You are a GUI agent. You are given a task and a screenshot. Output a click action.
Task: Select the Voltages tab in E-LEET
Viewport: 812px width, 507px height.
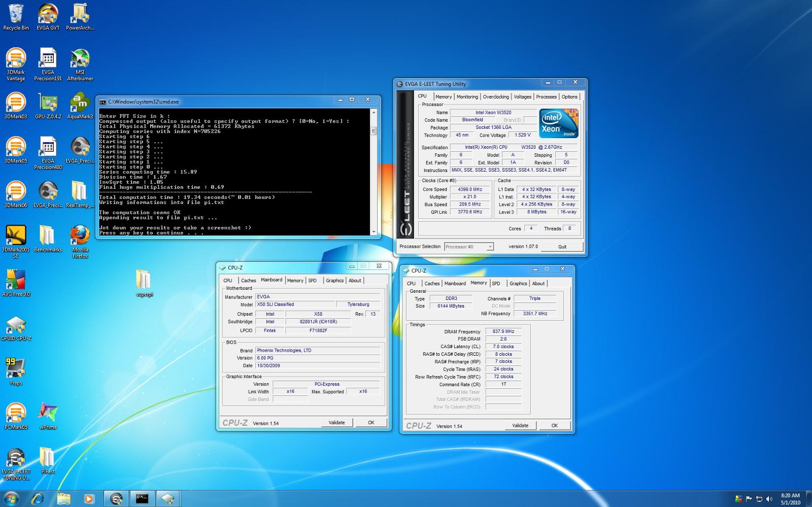[x=522, y=96]
